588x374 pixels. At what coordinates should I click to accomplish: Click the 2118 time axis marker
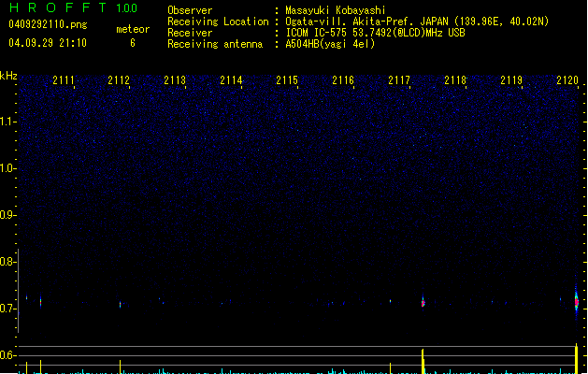click(455, 80)
